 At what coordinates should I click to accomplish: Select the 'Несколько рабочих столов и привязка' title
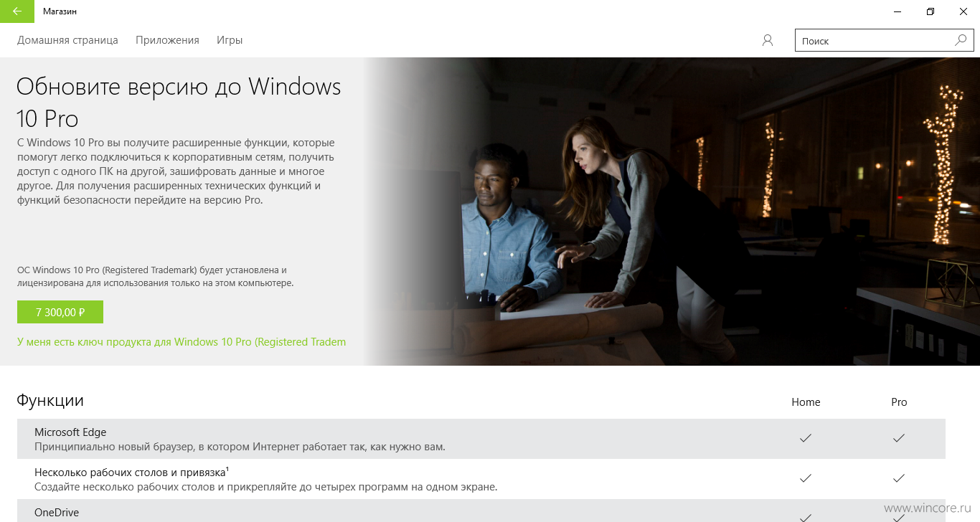coord(131,473)
